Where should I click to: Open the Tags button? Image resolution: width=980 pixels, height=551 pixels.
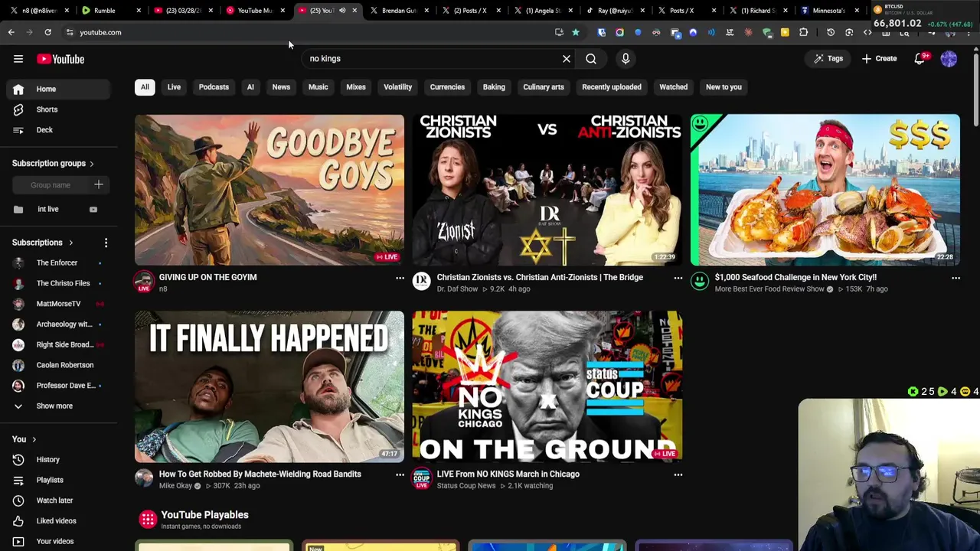(828, 59)
